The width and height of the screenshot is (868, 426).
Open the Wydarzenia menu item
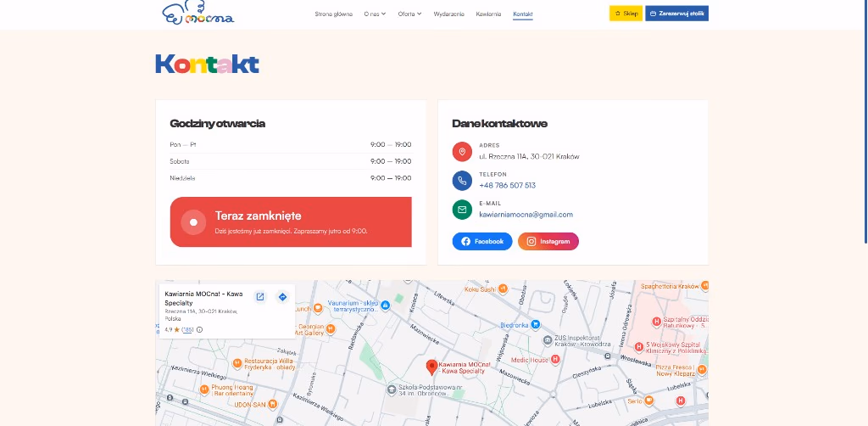tap(449, 14)
